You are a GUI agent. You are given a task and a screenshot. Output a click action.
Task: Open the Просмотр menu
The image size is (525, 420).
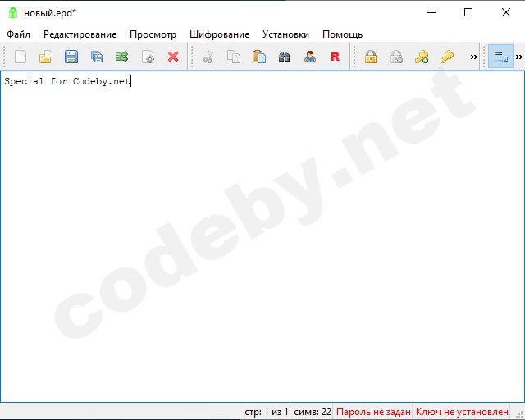coord(153,34)
